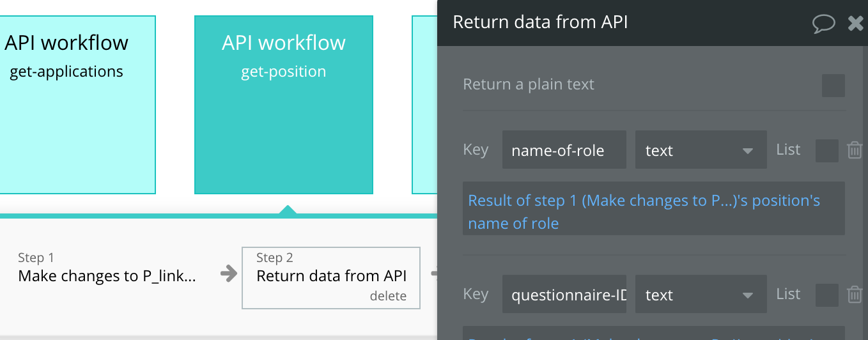Toggle List checkbox for name-of-role key
Viewport: 868px width, 340px height.
[826, 151]
